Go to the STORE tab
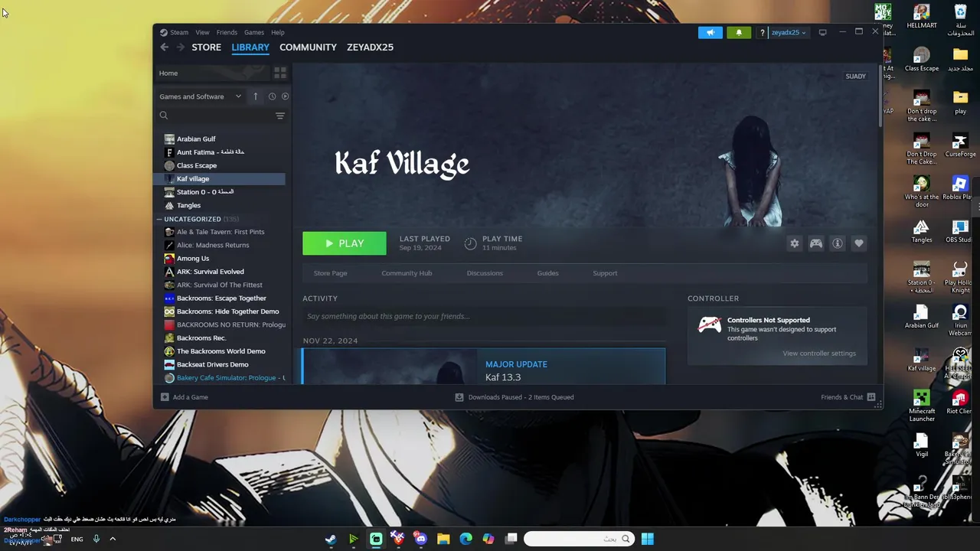980x551 pixels. pos(206,47)
